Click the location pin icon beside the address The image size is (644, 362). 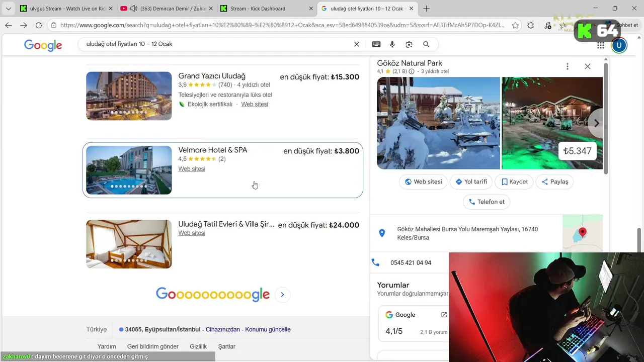coord(382,233)
